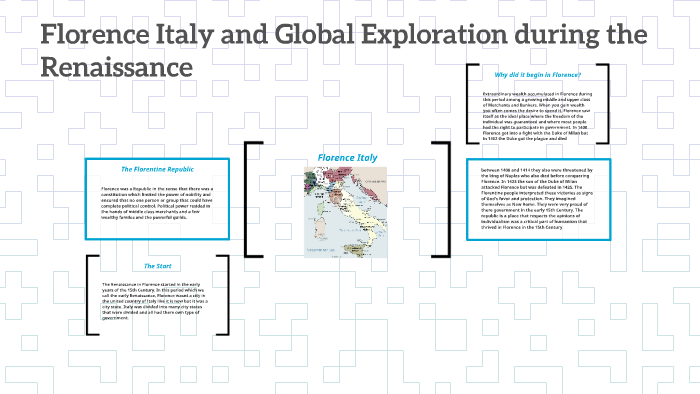Select paragraph starting 'between 1408 and 1414'

[537, 199]
